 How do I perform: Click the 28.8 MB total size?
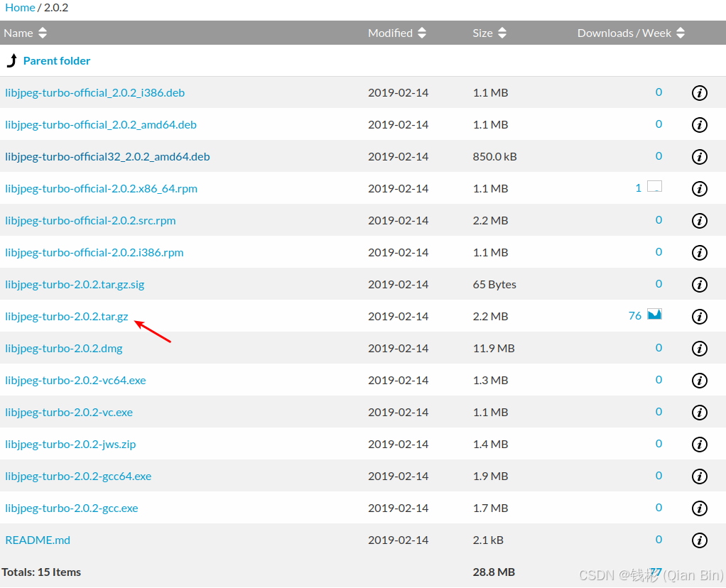(x=494, y=572)
